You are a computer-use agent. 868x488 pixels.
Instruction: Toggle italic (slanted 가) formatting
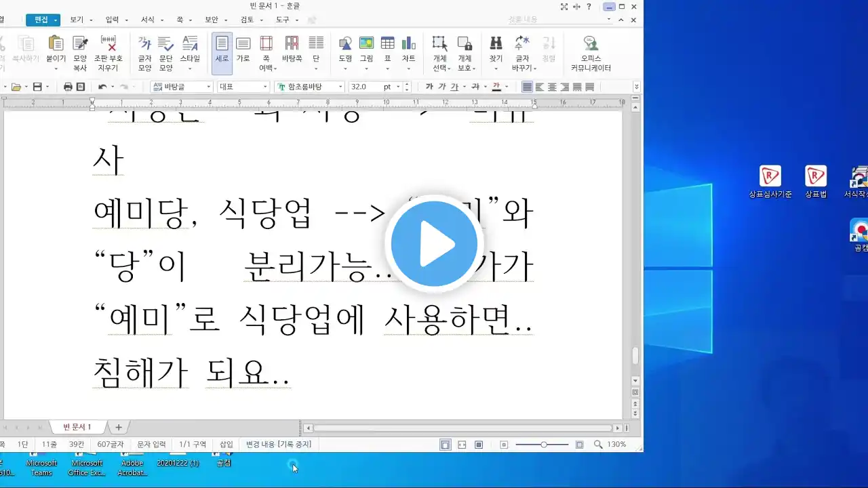(442, 87)
